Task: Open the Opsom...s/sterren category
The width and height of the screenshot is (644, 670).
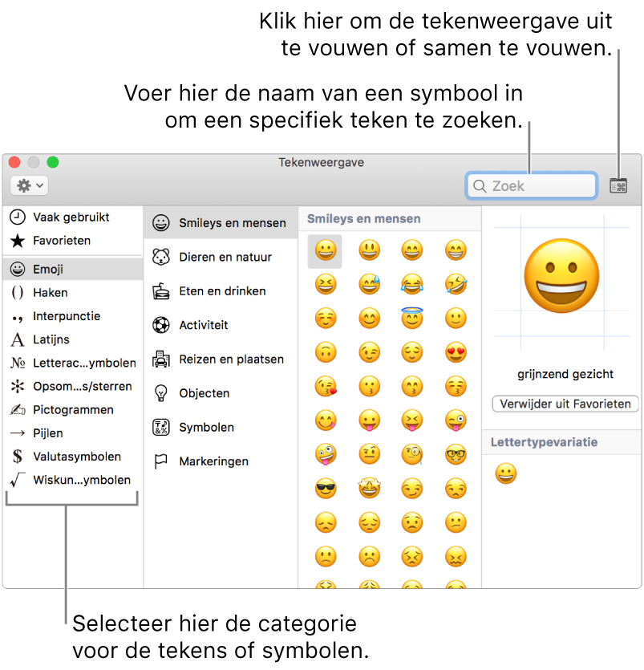Action: pyautogui.click(x=71, y=386)
